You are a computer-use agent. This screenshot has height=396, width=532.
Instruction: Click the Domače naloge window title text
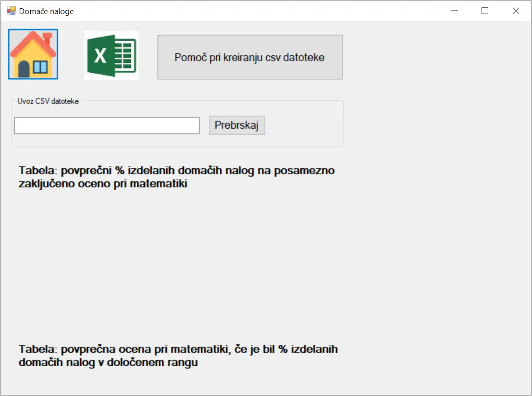46,11
